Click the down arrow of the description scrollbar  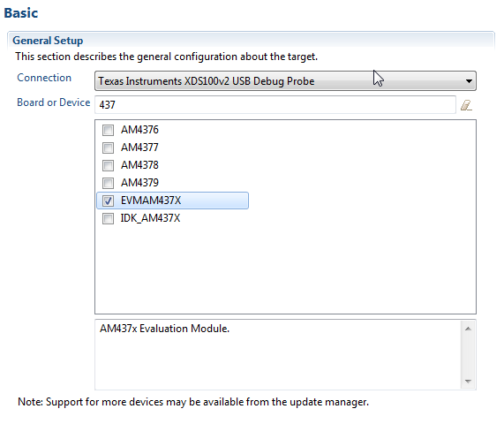coord(468,382)
